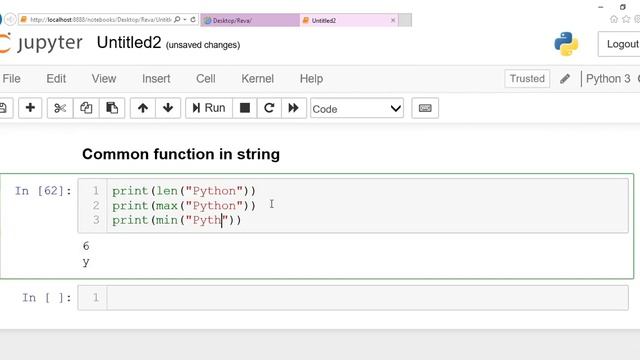
Task: Click the Trusted notebook button
Action: click(x=527, y=78)
